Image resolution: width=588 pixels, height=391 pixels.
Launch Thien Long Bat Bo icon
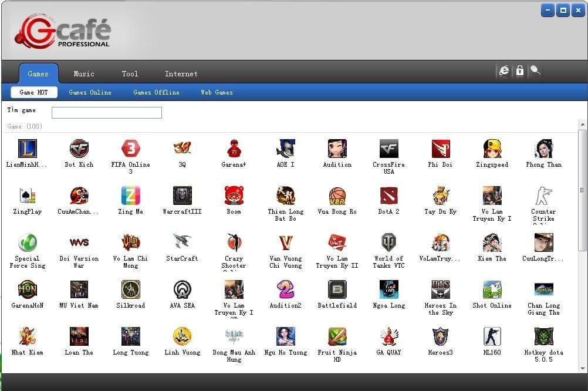click(285, 195)
